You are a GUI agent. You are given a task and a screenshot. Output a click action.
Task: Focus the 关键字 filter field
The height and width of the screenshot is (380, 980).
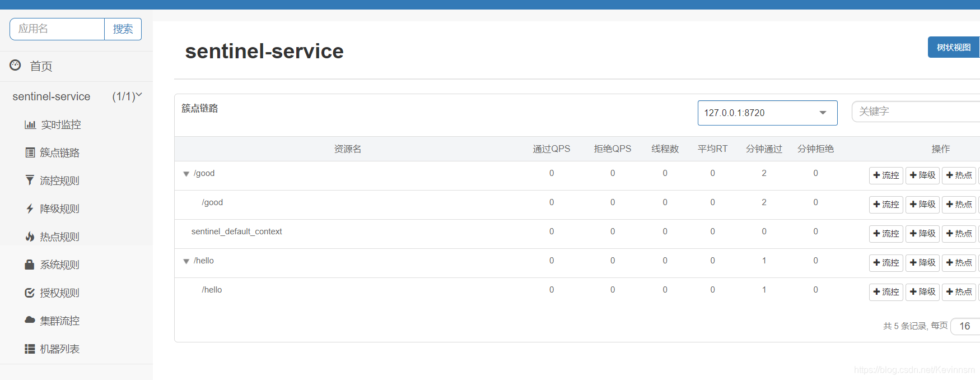(x=916, y=112)
